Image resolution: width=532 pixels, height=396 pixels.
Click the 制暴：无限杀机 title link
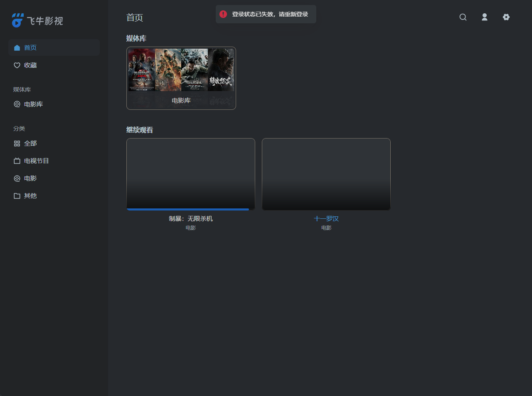click(x=191, y=219)
